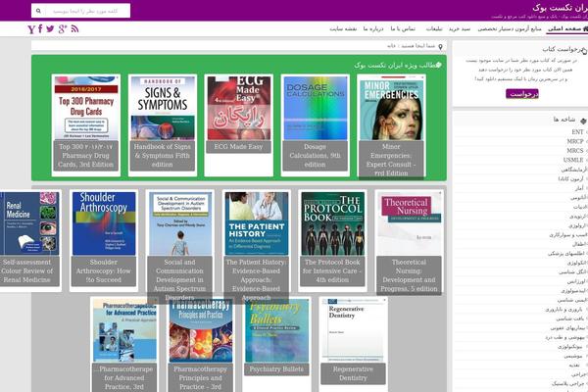Open the MRCP category link

click(575, 141)
